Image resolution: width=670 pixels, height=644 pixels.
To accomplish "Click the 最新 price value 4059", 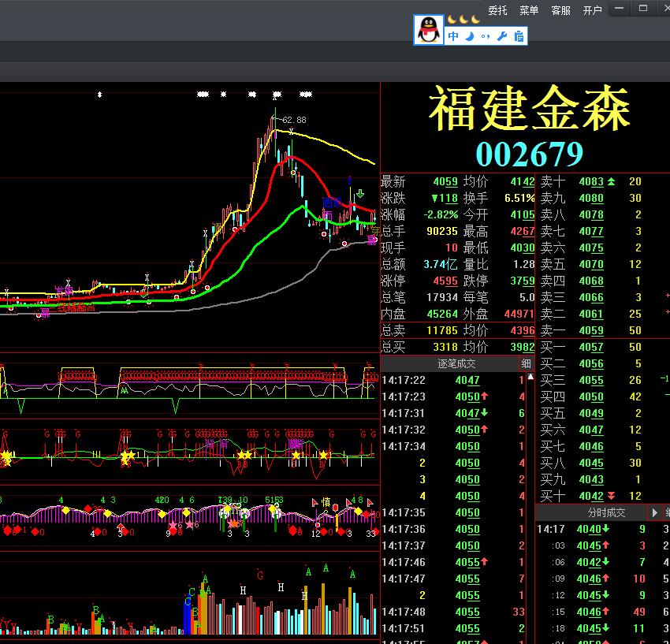I will click(x=445, y=181).
